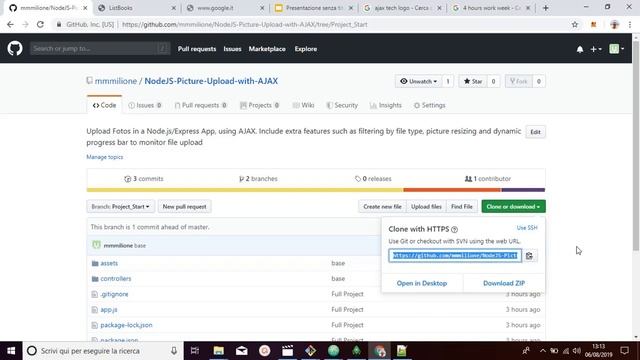Screen dimensions: 640x360
Task: Open Task View on taskbar
Action: [x=195, y=351]
